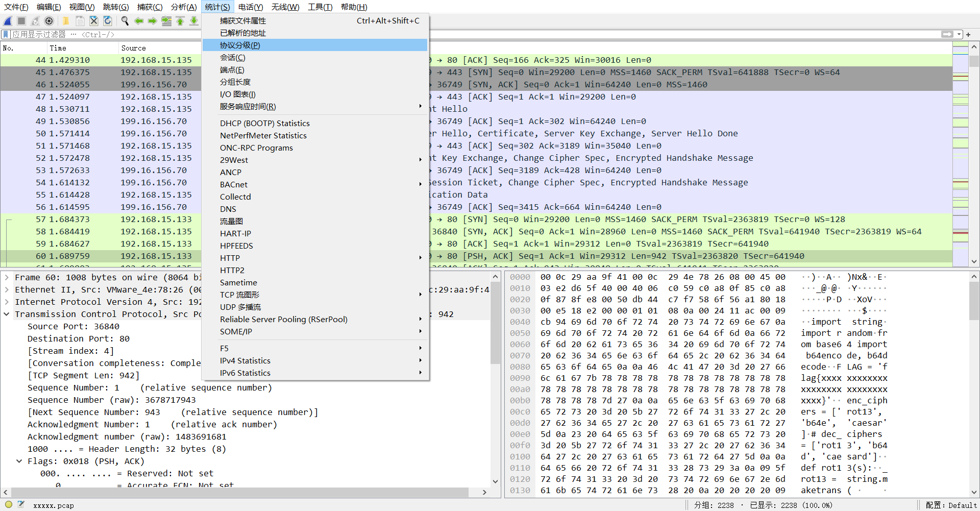Image resolution: width=980 pixels, height=511 pixels.
Task: Open the 帮助(H) menu
Action: (x=354, y=7)
